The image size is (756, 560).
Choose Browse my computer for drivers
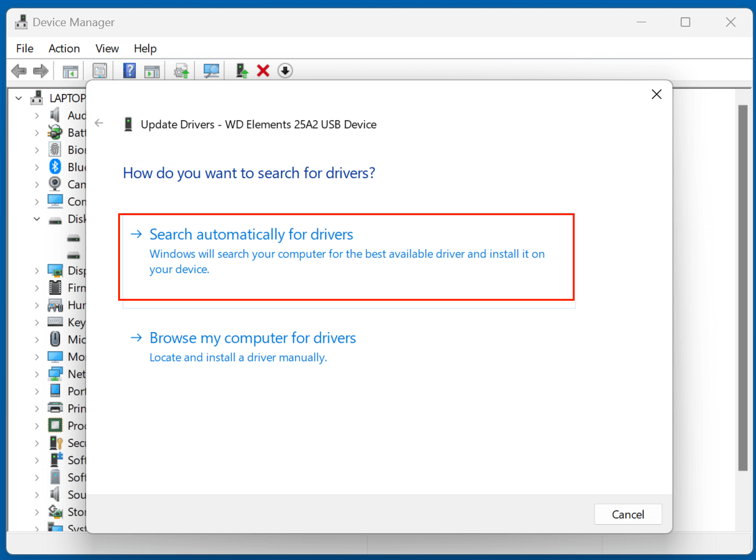252,338
